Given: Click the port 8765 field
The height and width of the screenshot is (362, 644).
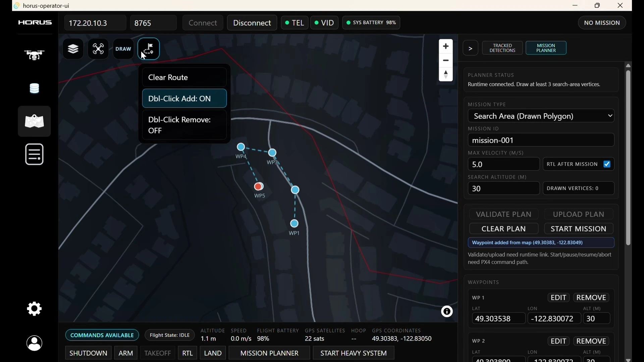Looking at the screenshot, I should click(x=153, y=23).
